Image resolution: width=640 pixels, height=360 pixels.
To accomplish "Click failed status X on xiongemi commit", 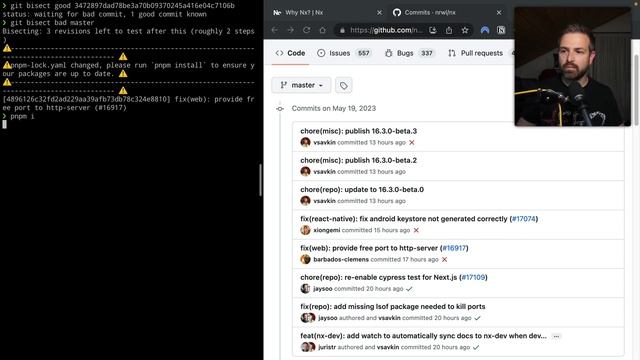I will pos(416,230).
